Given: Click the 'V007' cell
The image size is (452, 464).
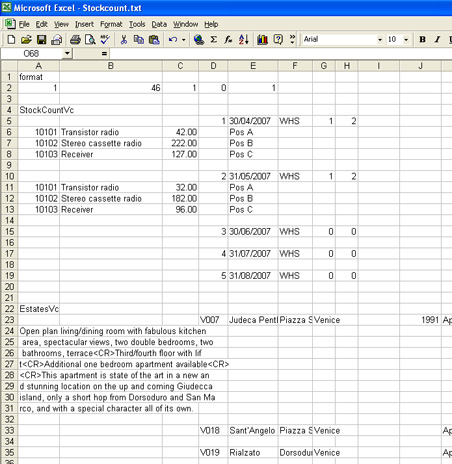Looking at the screenshot, I should point(213,320).
